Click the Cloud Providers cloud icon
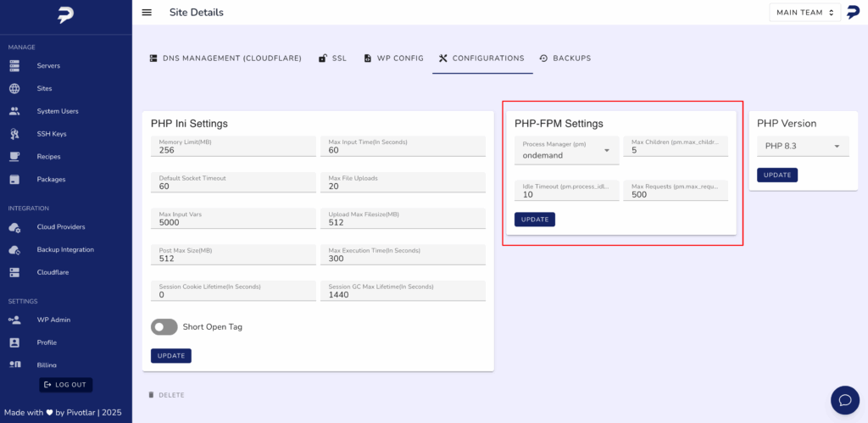This screenshot has width=868, height=423. [14, 227]
